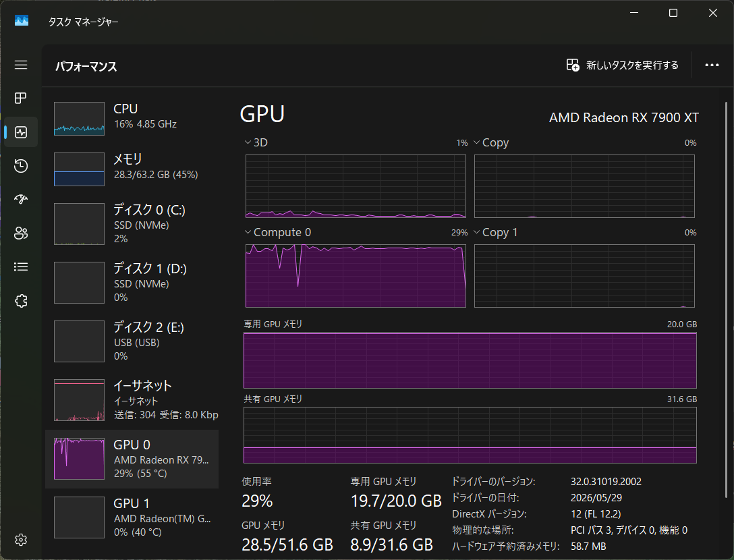Screen dimensions: 734x560
Task: Select ディスク 1 (D:) item
Action: tap(132, 282)
